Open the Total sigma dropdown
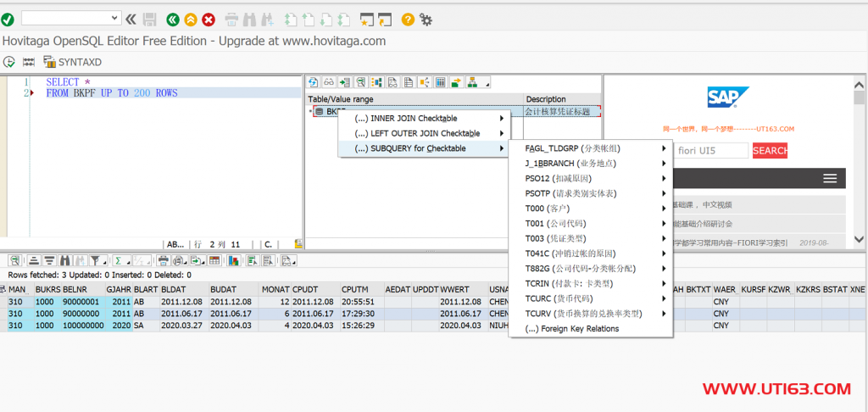 click(120, 260)
